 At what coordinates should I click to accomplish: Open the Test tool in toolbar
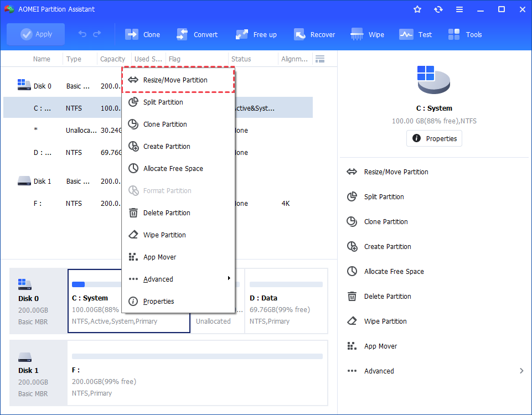[x=416, y=34]
